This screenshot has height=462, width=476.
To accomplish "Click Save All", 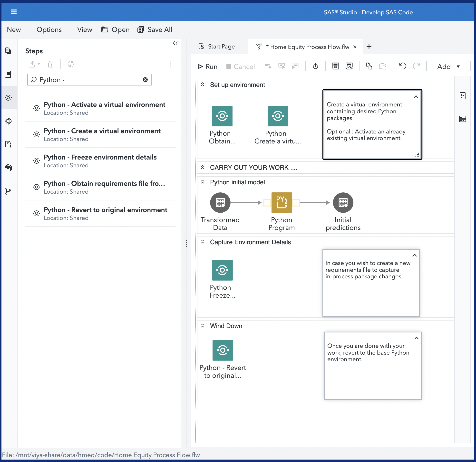I will coord(155,29).
